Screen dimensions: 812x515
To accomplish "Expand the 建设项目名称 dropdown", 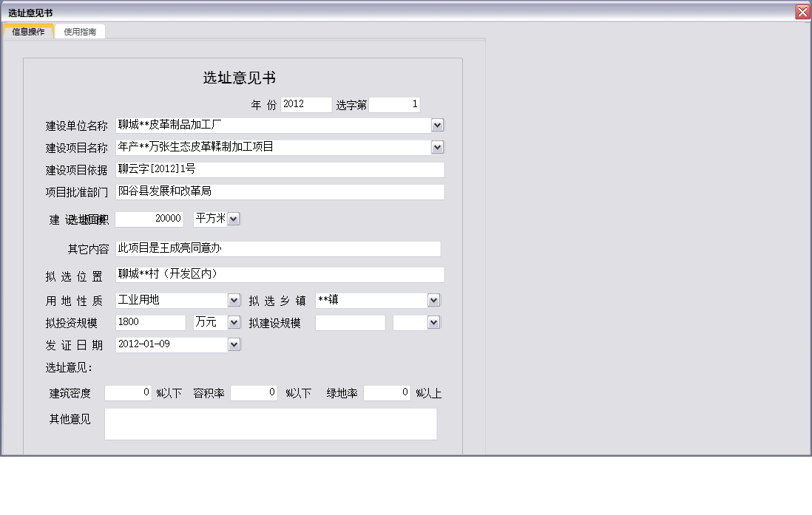I will 437,147.
